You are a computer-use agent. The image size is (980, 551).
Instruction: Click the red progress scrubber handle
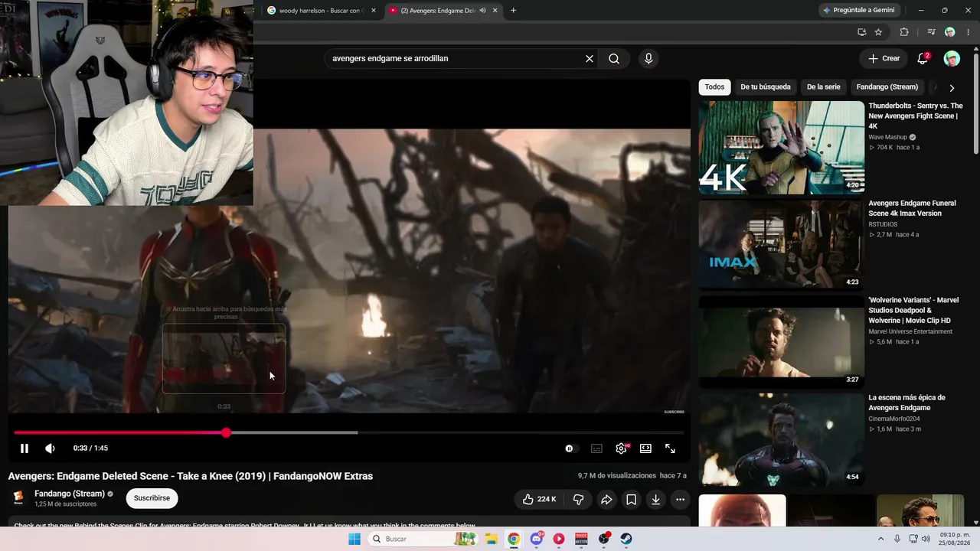click(227, 433)
